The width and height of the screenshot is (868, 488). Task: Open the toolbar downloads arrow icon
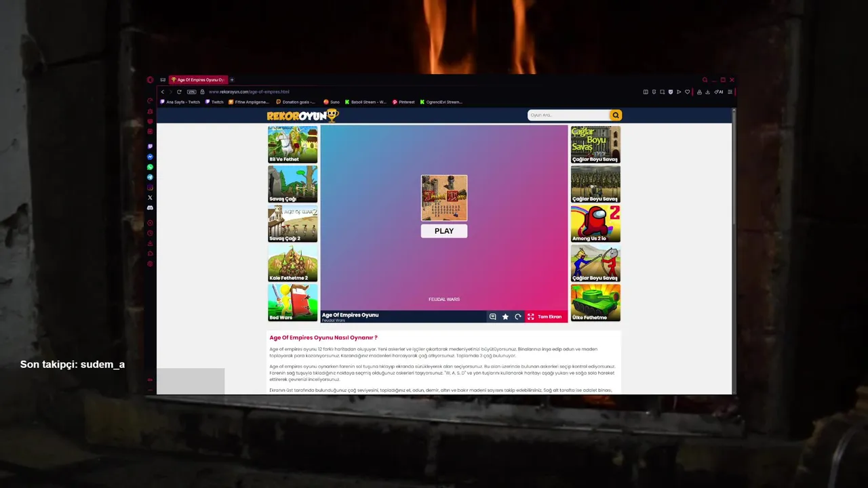[x=707, y=91]
